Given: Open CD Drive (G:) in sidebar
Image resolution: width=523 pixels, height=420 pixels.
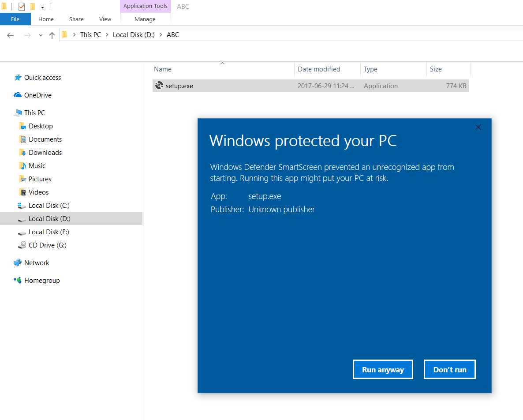Looking at the screenshot, I should [47, 245].
